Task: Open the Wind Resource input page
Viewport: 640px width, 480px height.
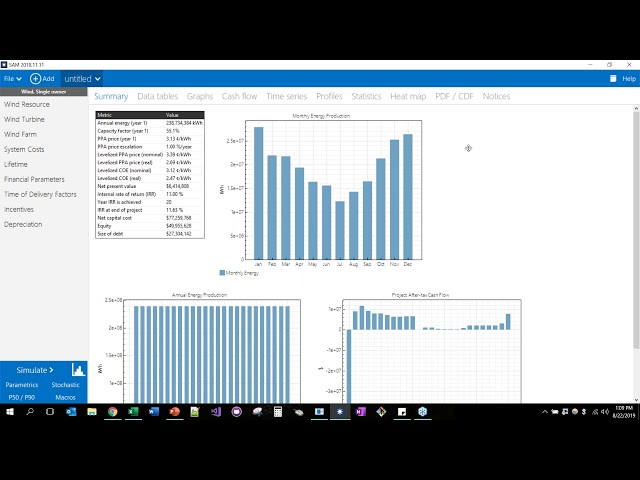Action: (27, 104)
